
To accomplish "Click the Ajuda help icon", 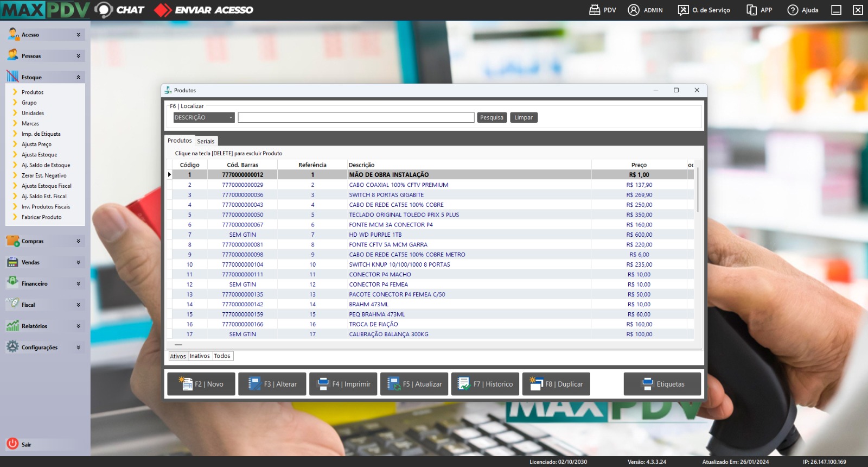I will (x=793, y=10).
